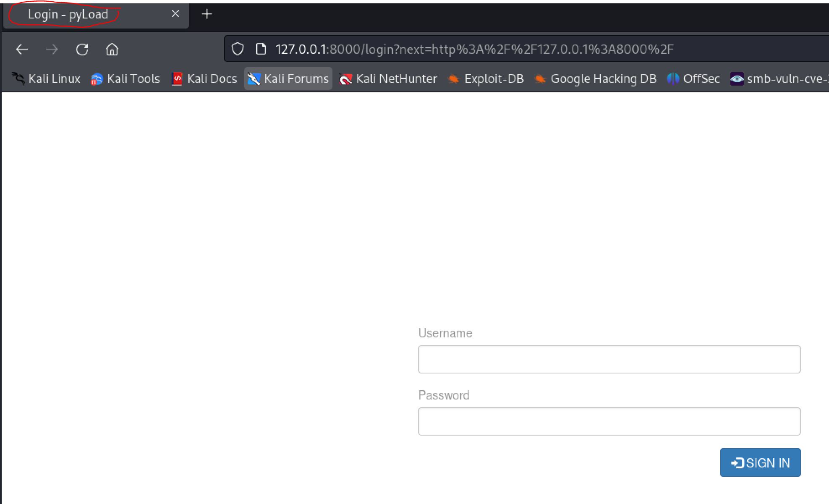Open the Kali NetHunter bookmark
Screen dimensions: 829x504
(x=388, y=79)
